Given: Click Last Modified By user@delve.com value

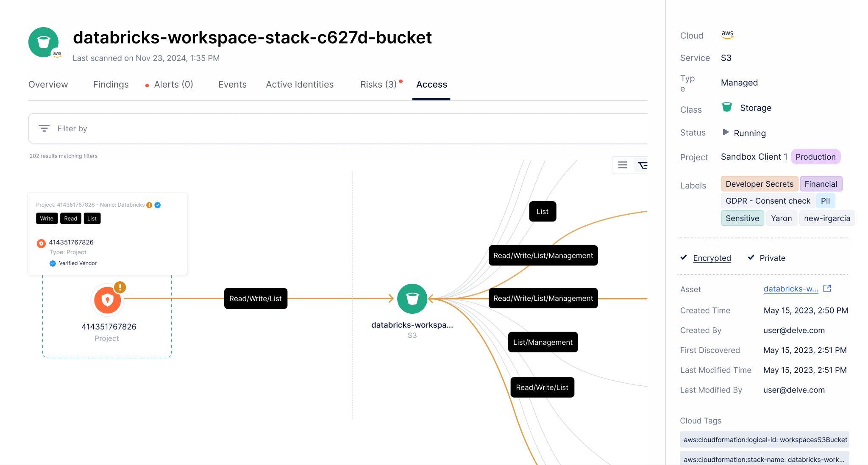Looking at the screenshot, I should click(x=794, y=390).
